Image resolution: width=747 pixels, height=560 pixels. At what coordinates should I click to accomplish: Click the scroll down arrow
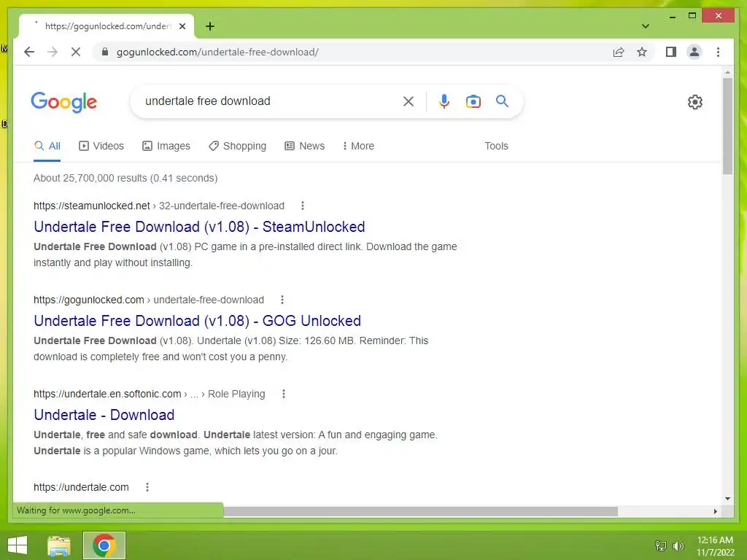(727, 499)
